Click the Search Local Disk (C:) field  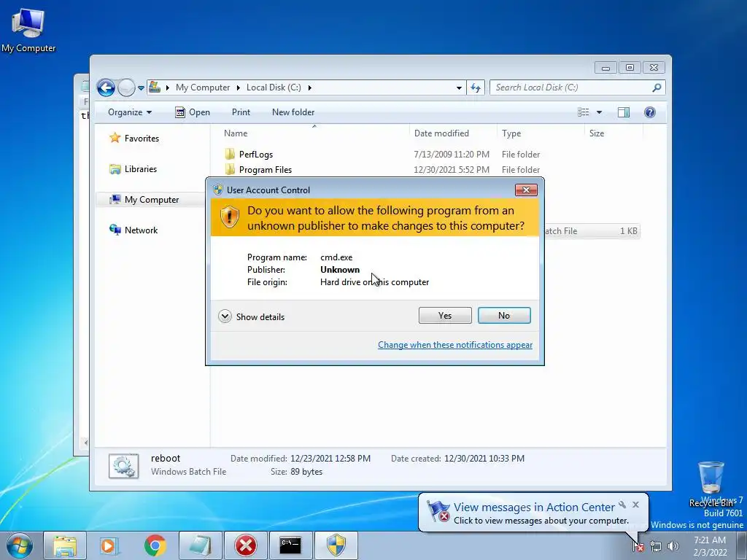pyautogui.click(x=572, y=87)
